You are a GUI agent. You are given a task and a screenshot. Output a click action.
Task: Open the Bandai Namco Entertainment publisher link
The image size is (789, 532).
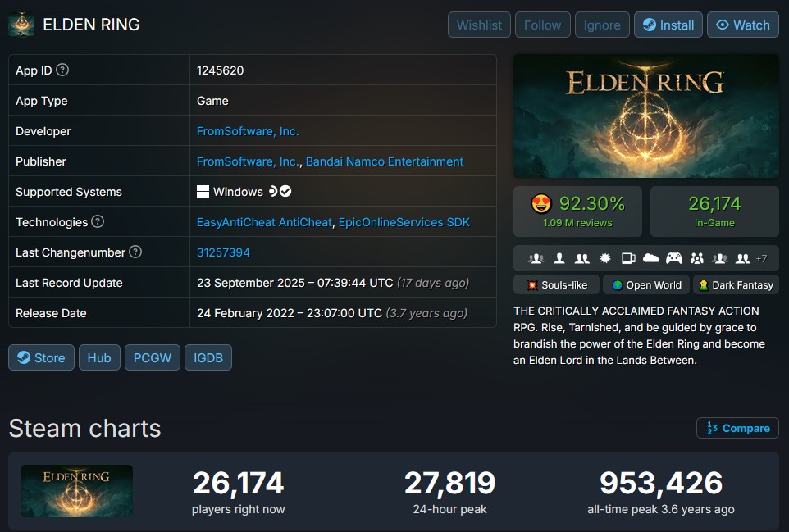point(385,161)
